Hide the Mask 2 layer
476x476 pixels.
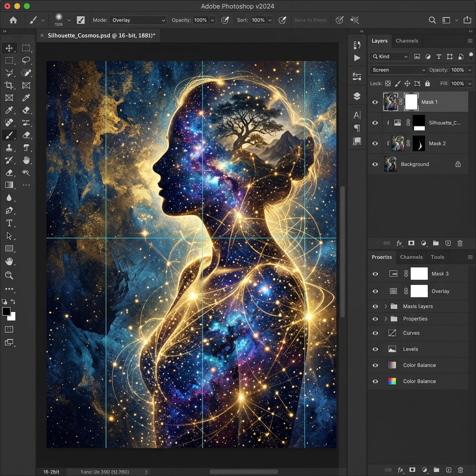[x=375, y=143]
